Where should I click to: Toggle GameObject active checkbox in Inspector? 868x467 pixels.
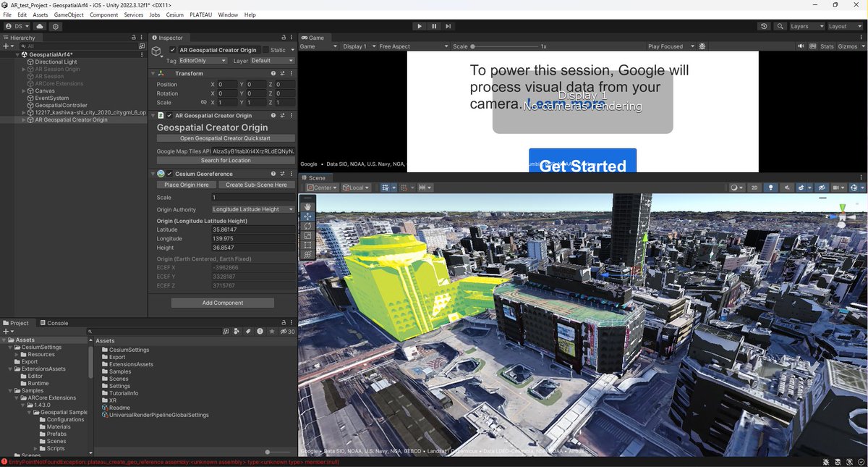[x=172, y=50]
